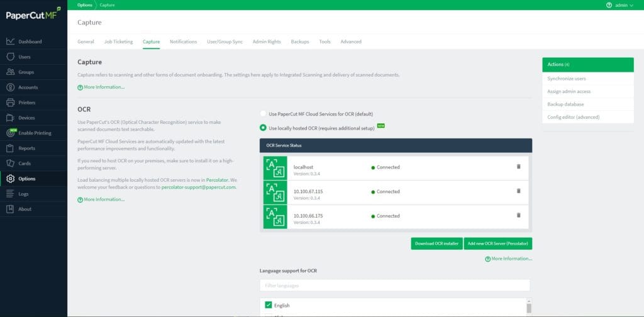The width and height of the screenshot is (644, 317).
Task: Uncheck the English language checkbox
Action: click(269, 304)
